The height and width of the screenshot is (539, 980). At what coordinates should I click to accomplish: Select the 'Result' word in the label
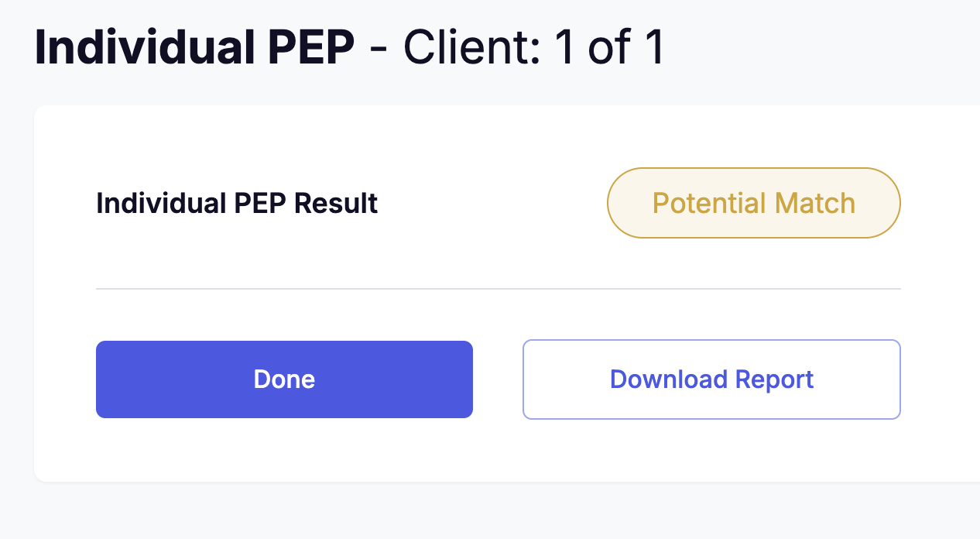(335, 203)
